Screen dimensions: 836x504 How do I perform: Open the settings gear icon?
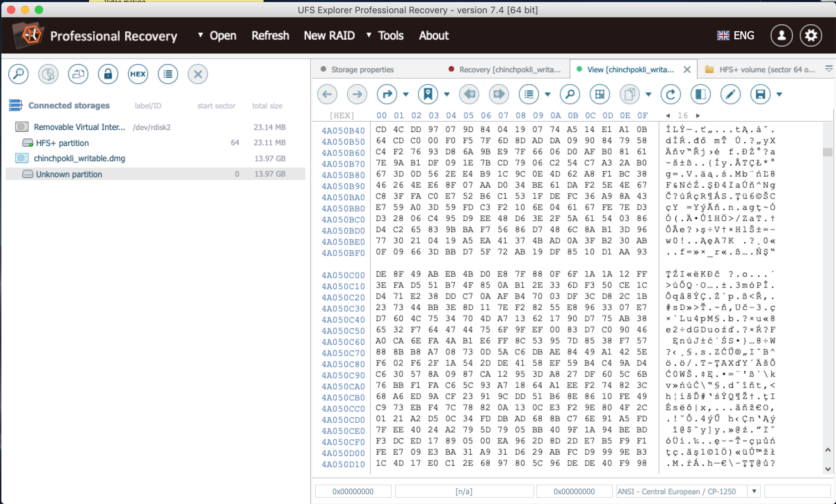(x=811, y=35)
